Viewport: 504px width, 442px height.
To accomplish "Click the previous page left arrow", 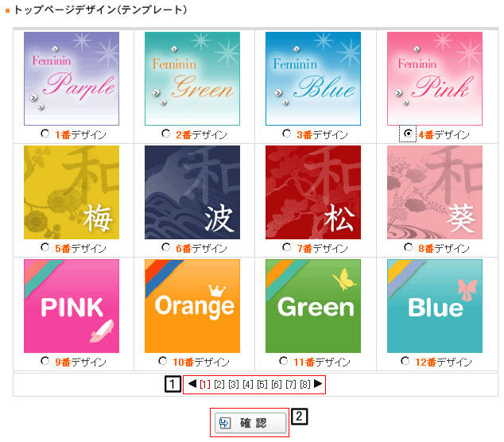I will pyautogui.click(x=192, y=383).
